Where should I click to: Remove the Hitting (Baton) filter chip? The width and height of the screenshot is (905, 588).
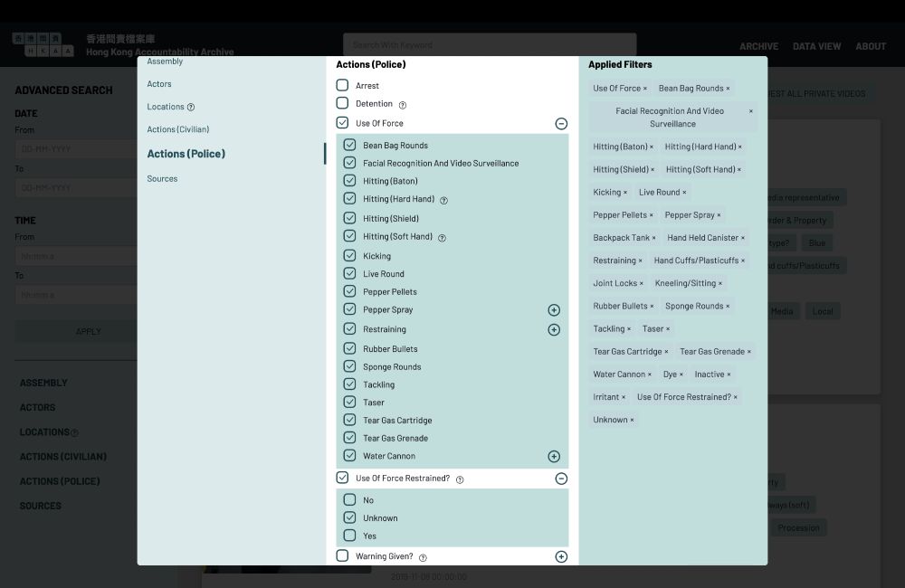tap(652, 147)
